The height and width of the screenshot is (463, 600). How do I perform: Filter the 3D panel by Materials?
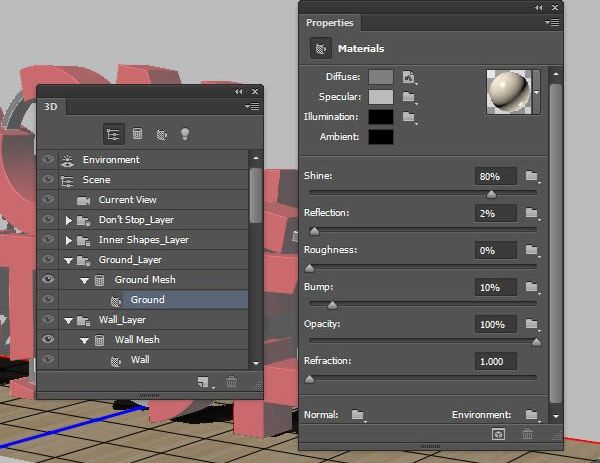click(161, 134)
